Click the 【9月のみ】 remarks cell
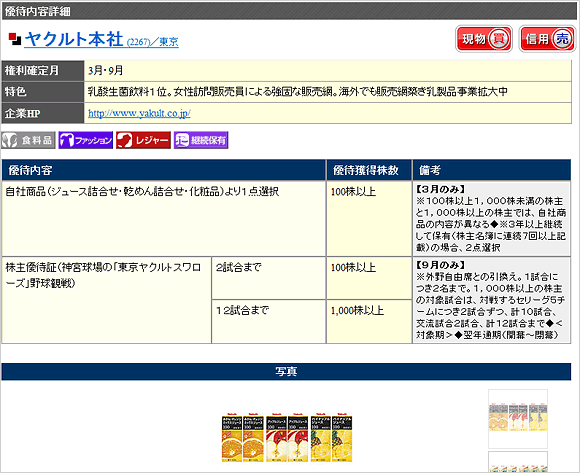Screen dimensions: 580x473 coord(492,300)
